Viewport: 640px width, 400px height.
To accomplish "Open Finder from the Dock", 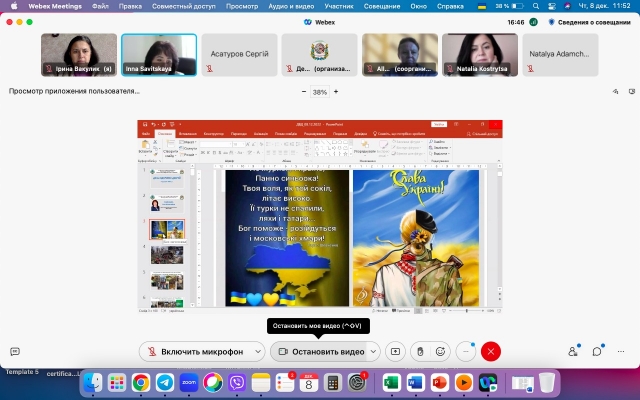I will (x=93, y=383).
